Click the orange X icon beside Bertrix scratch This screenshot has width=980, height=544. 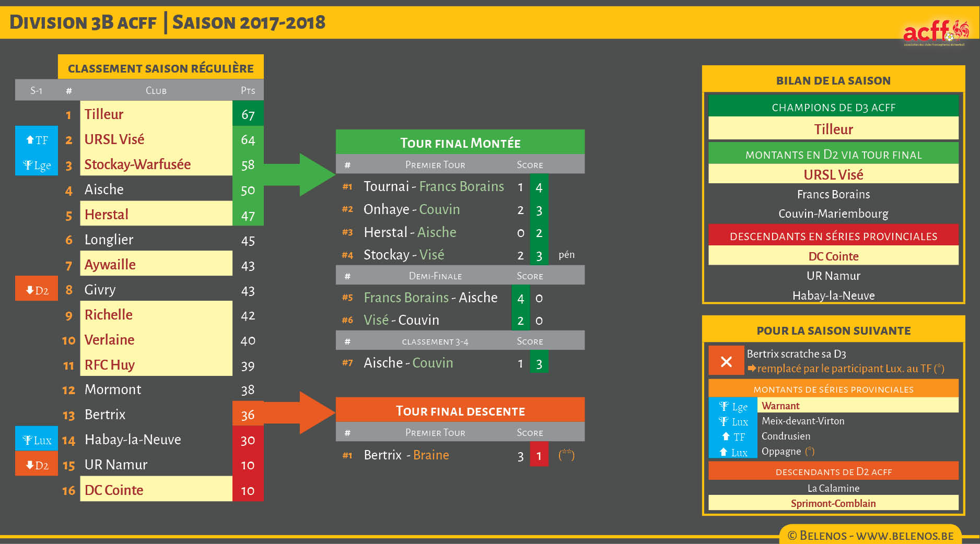click(726, 361)
